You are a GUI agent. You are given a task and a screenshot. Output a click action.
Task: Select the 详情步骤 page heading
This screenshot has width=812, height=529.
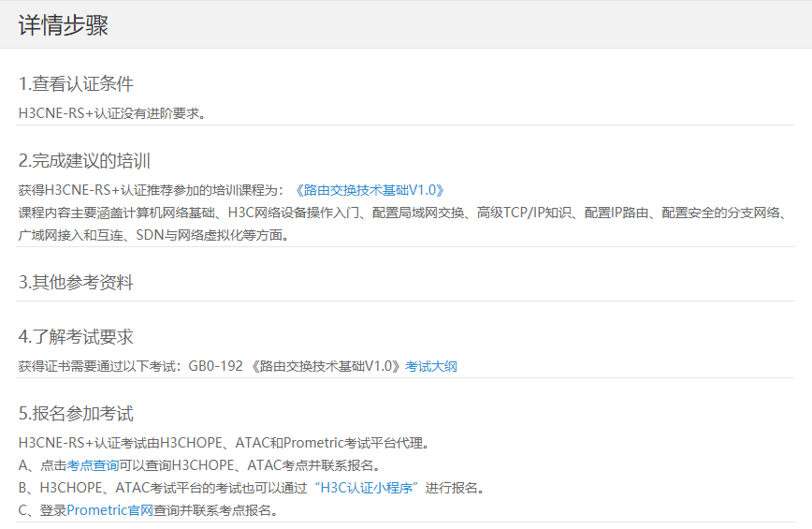[64, 25]
